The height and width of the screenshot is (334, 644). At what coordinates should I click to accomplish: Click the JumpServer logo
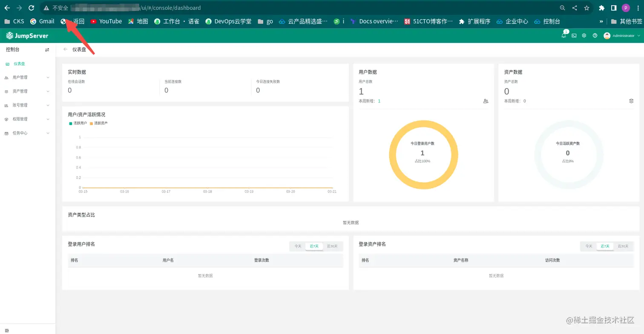[27, 36]
